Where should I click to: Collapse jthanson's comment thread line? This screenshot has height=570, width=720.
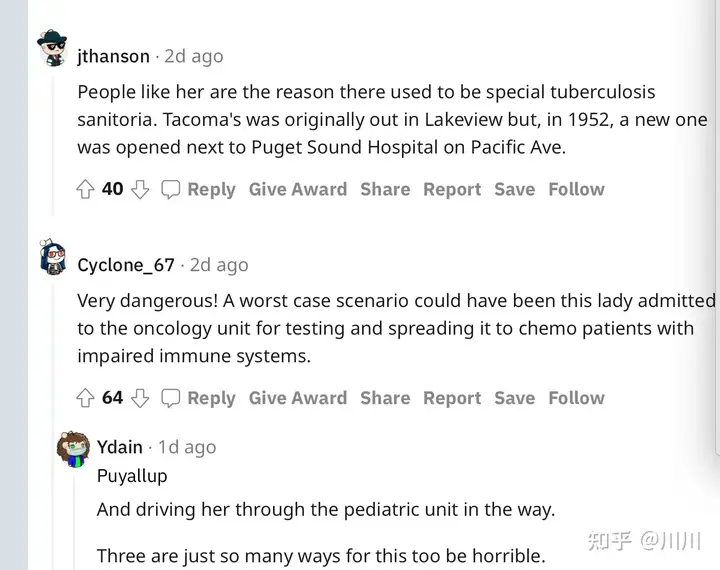pyautogui.click(x=53, y=145)
